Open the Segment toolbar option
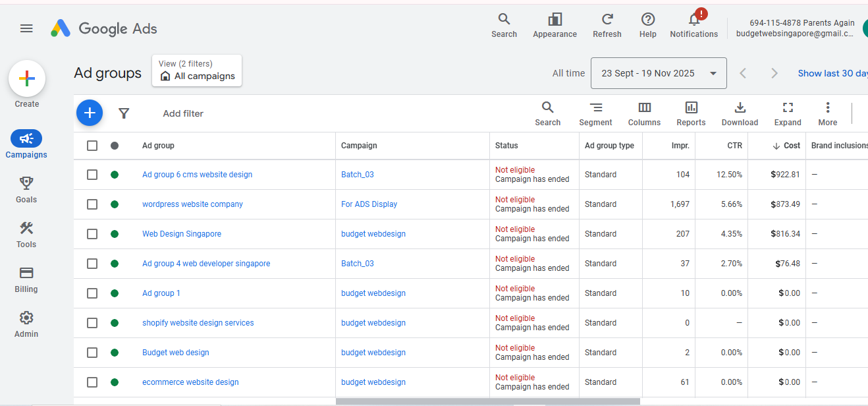The width and height of the screenshot is (868, 406). [595, 108]
